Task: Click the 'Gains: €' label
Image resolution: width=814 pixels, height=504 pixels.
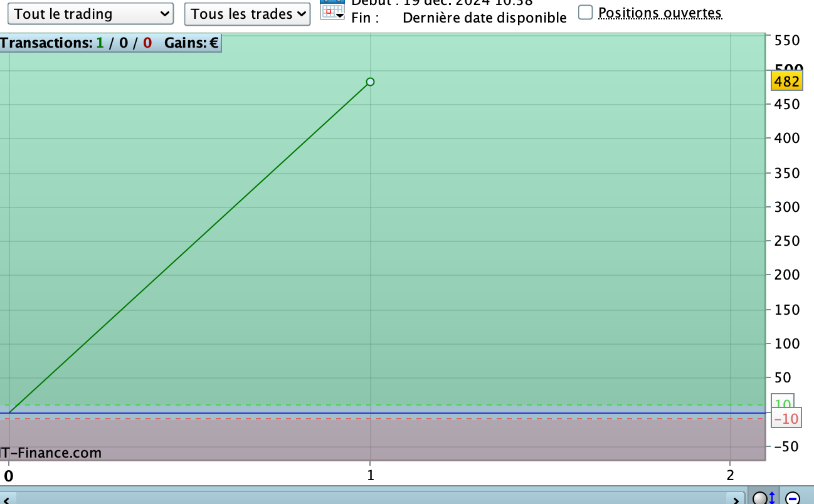Action: click(x=192, y=43)
